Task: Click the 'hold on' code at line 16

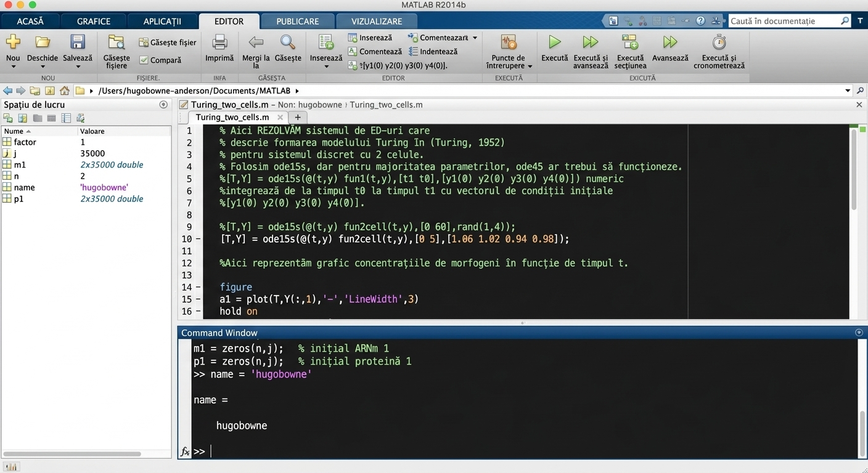Action: click(239, 312)
